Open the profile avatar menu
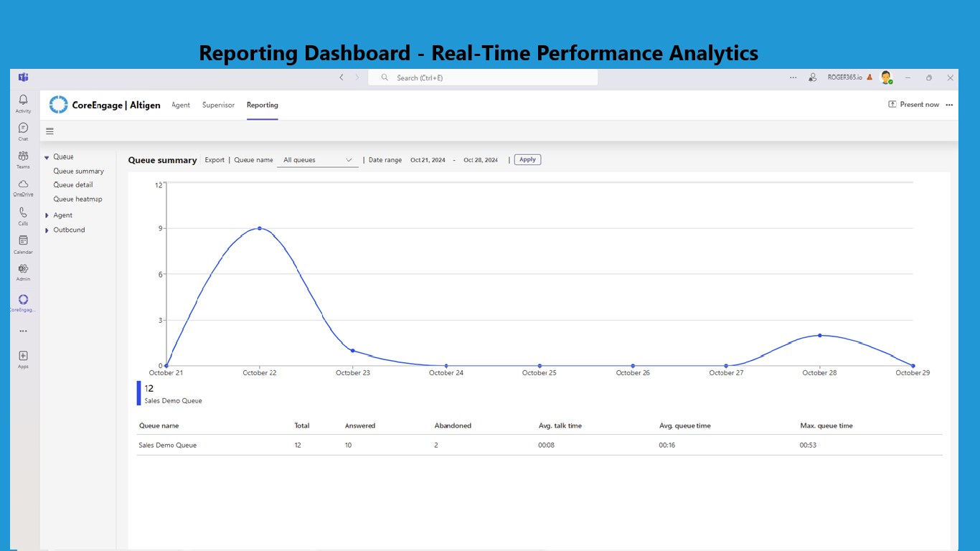 (x=886, y=77)
